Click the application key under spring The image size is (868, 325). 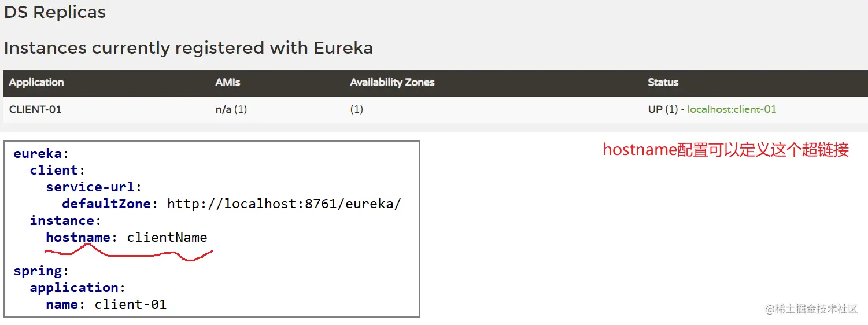(x=74, y=288)
